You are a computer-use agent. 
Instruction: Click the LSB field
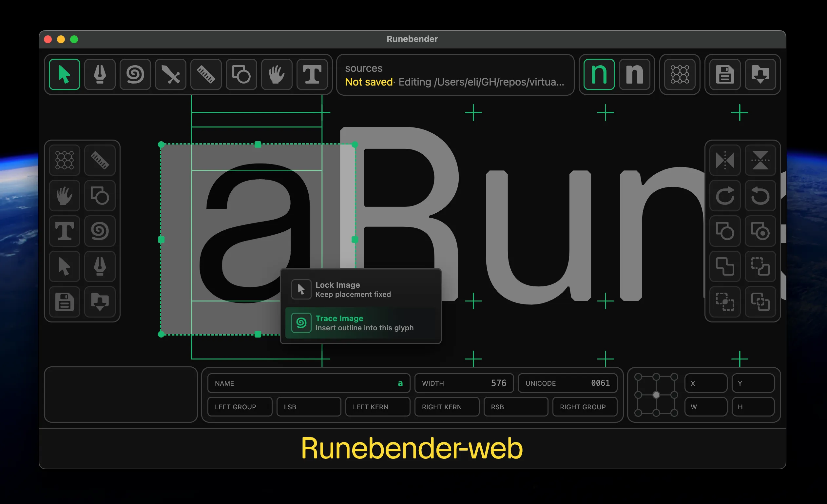pos(309,407)
